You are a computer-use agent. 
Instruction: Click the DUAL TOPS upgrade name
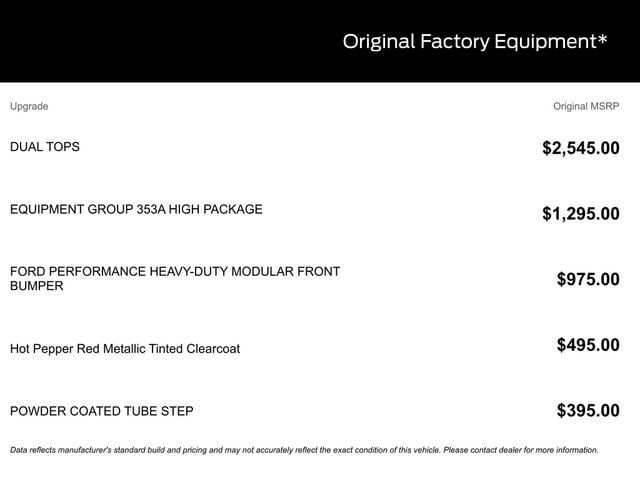point(45,147)
